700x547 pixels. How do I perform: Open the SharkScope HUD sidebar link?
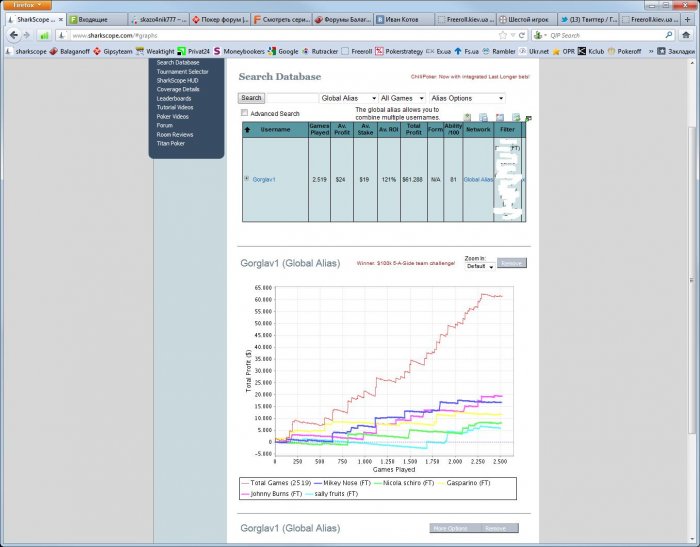(x=177, y=80)
